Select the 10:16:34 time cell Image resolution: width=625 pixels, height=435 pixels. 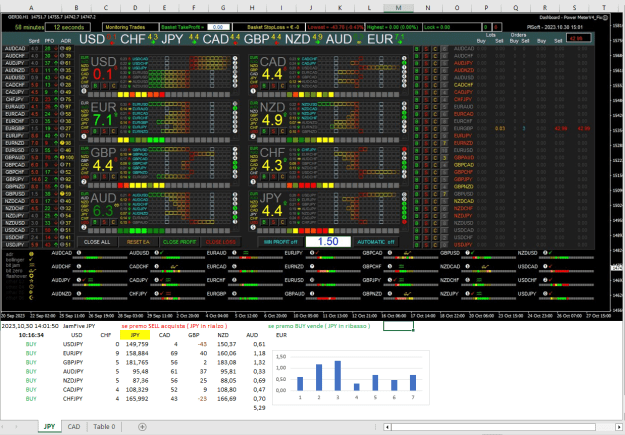click(31, 335)
